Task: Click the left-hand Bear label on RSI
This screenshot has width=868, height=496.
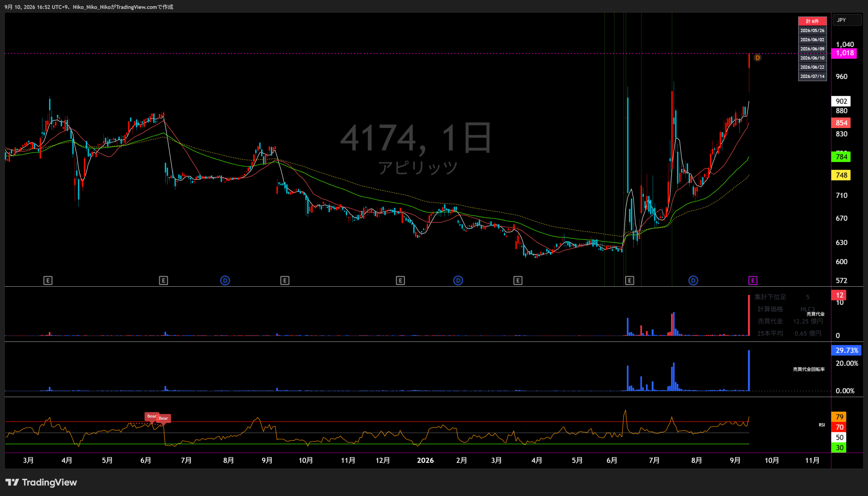Action: click(151, 416)
